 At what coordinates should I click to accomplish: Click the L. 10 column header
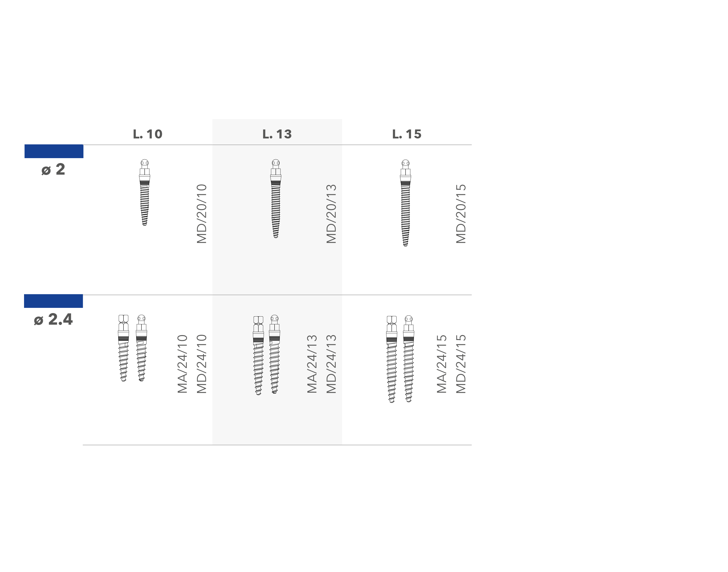point(147,134)
